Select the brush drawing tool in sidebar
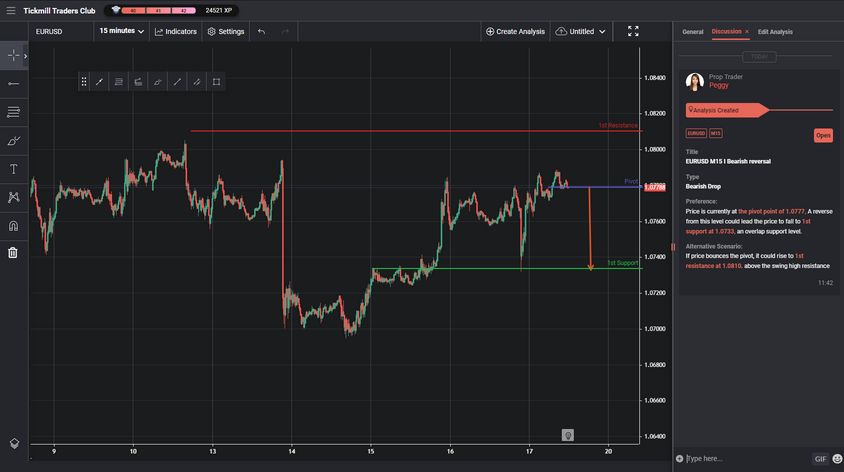 coord(13,141)
